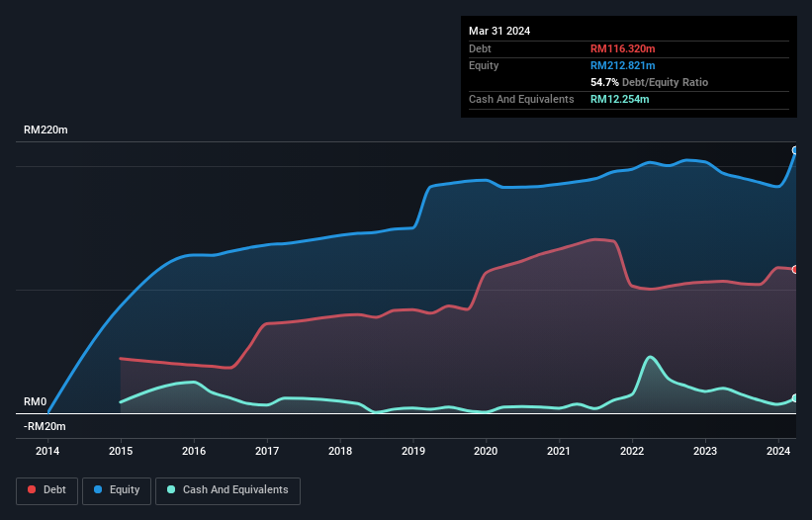Toggle the Equity series legend button

[x=117, y=490]
